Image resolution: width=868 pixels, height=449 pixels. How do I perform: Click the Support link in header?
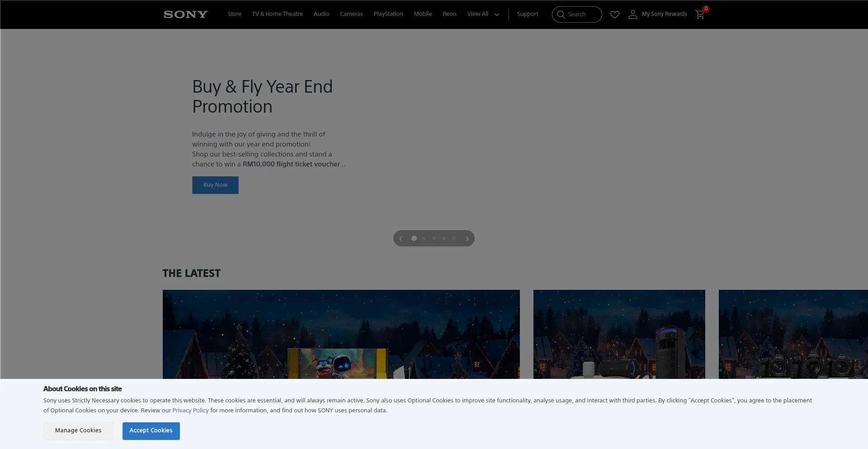tap(528, 14)
